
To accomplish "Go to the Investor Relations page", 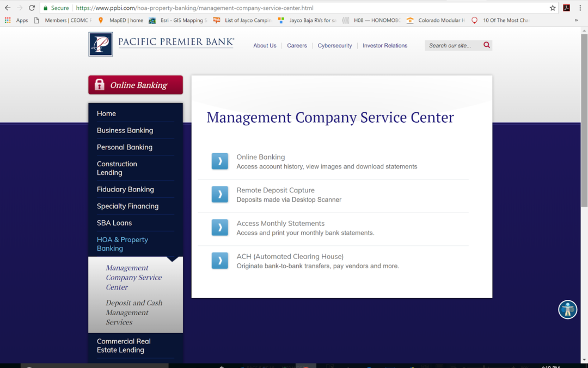I will point(385,46).
